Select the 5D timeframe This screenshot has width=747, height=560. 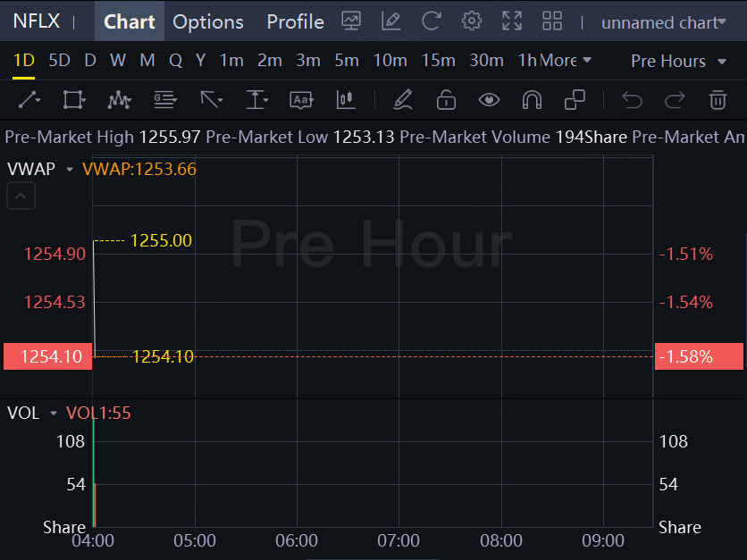(59, 61)
